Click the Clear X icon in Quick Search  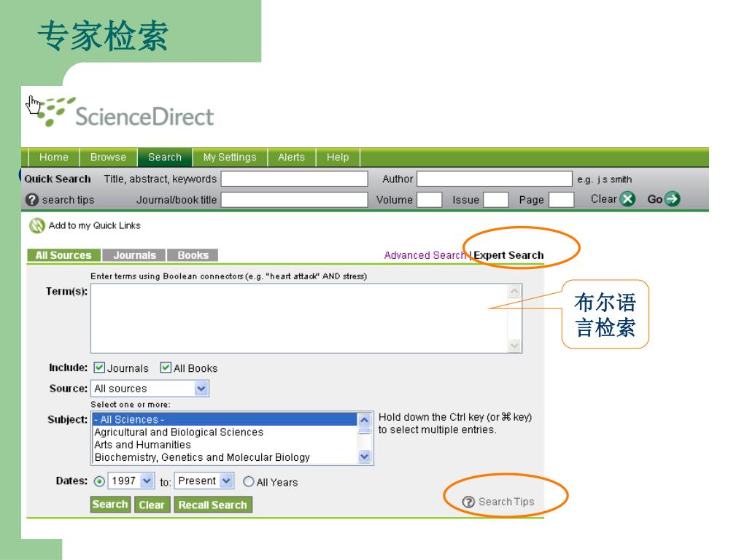(x=628, y=198)
